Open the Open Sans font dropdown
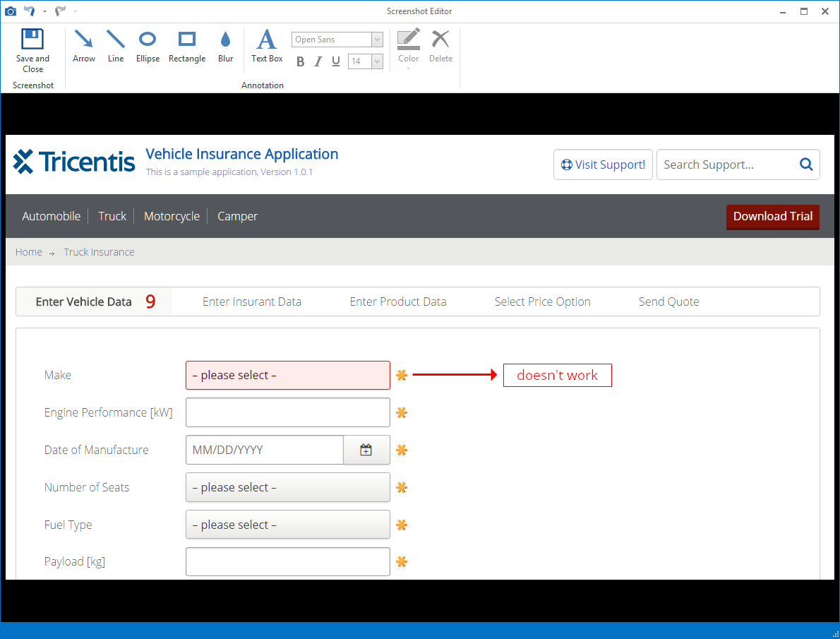Screen dimensions: 840x639 coord(377,40)
